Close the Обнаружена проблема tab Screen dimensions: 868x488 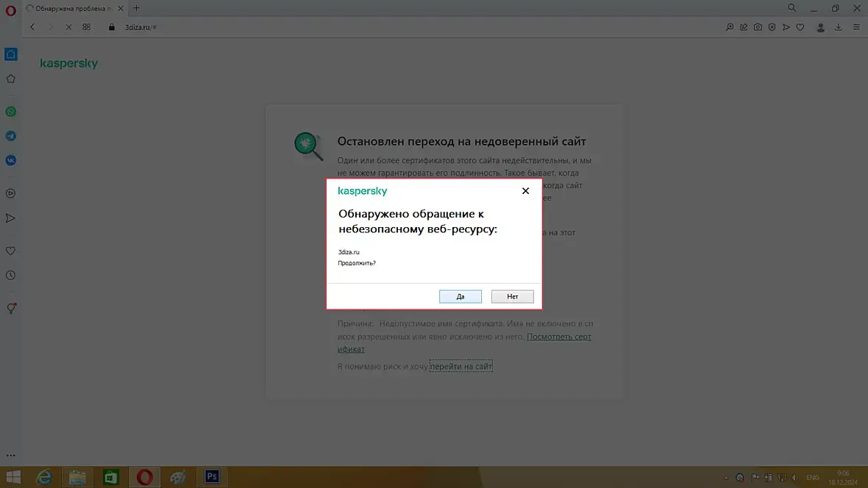[121, 8]
